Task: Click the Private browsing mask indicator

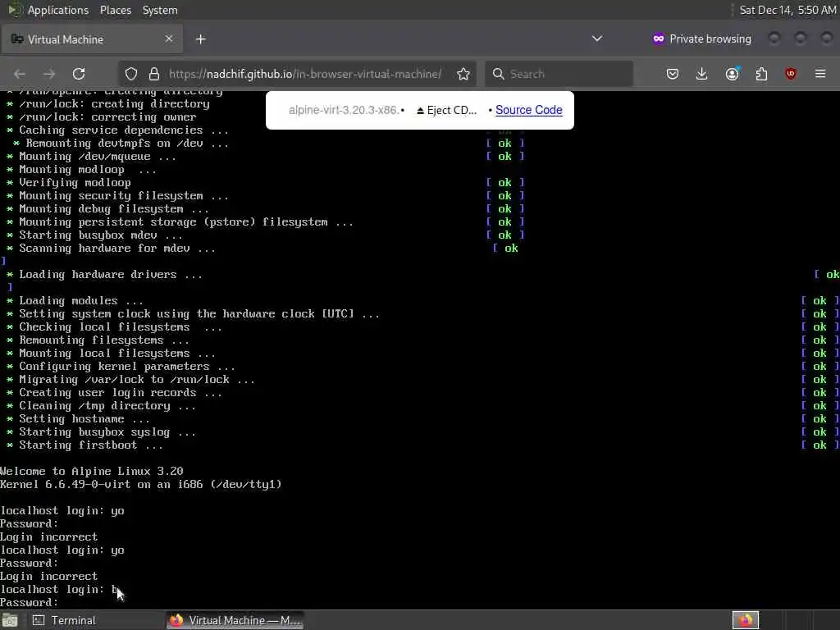Action: pos(702,39)
